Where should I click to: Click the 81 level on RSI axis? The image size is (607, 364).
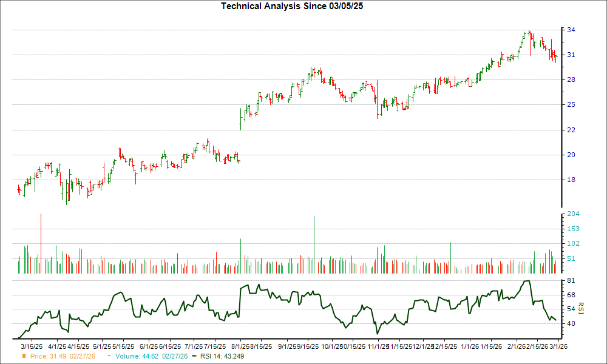(x=569, y=281)
